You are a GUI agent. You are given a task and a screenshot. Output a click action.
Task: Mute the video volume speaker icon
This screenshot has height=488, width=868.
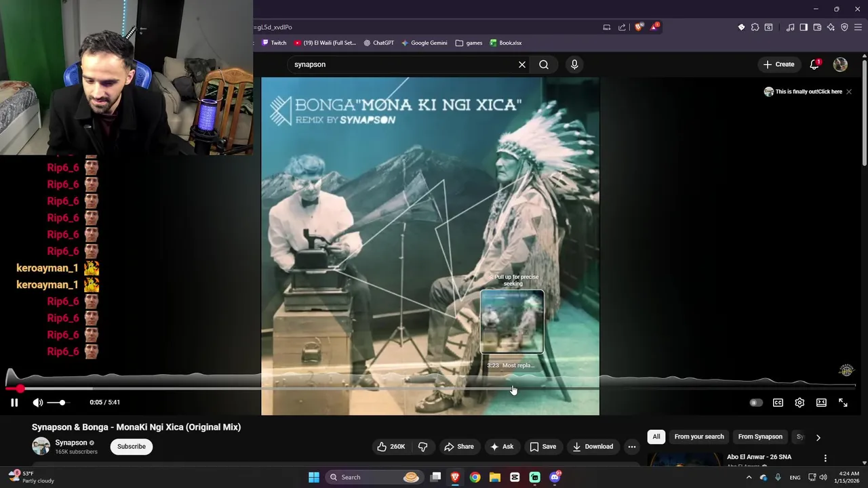38,403
